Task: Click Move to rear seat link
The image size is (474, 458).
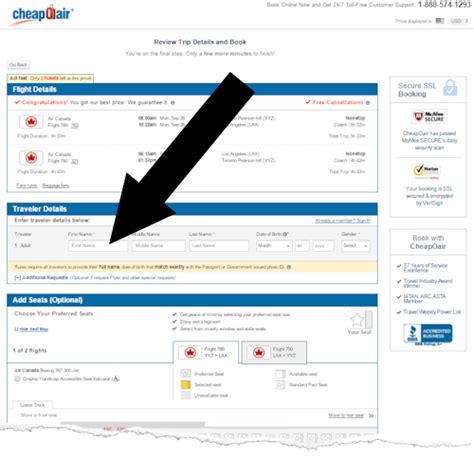Action: tap(346, 415)
